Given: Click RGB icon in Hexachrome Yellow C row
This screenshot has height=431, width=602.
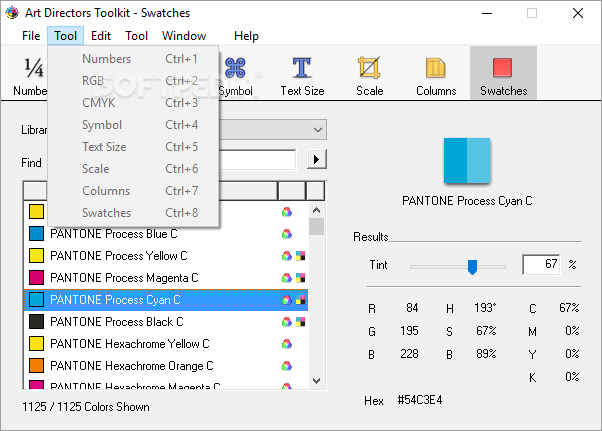Looking at the screenshot, I should [x=287, y=343].
